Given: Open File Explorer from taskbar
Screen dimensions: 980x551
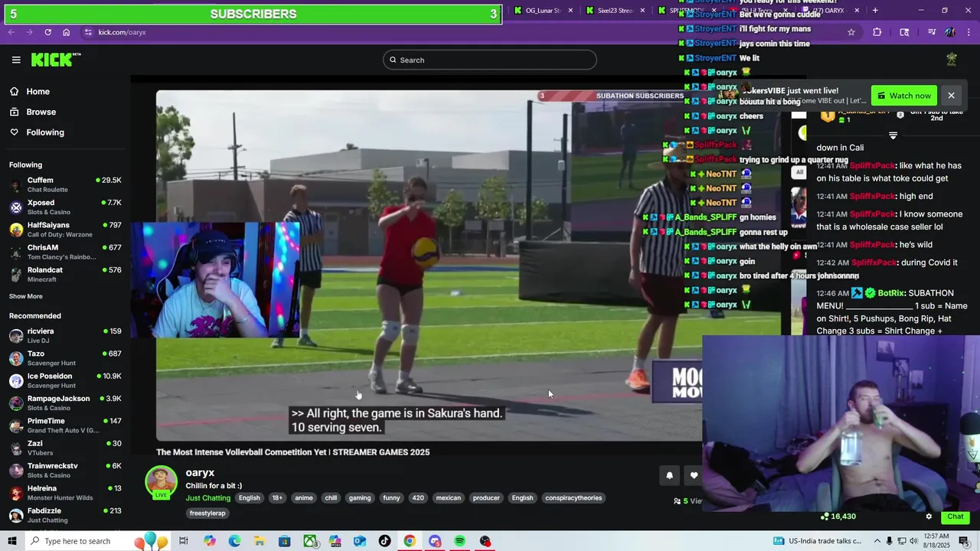Looking at the screenshot, I should 260,541.
